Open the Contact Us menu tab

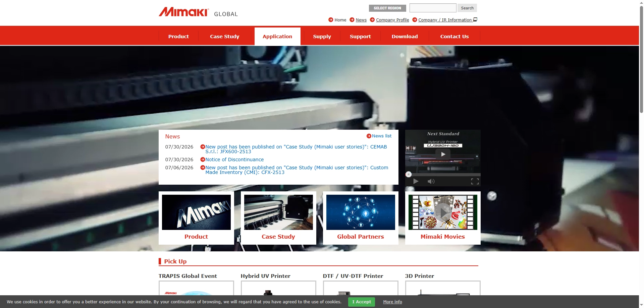point(454,37)
